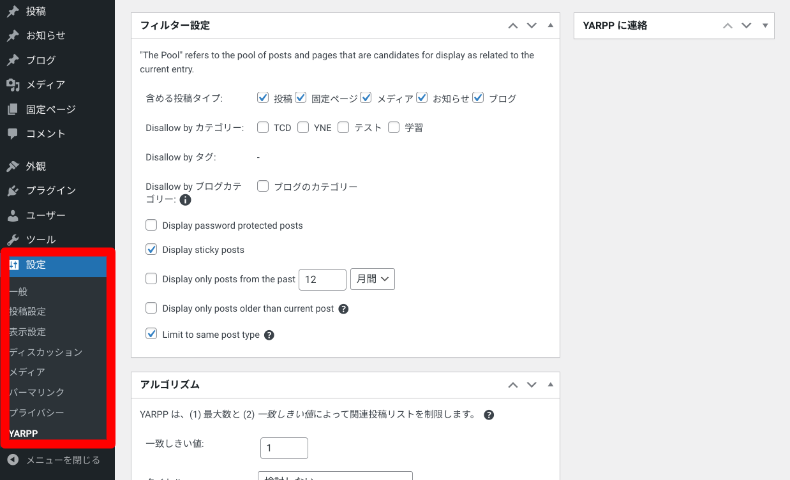Move YARPP に連絡 panel up
The width and height of the screenshot is (790, 480).
[x=728, y=26]
